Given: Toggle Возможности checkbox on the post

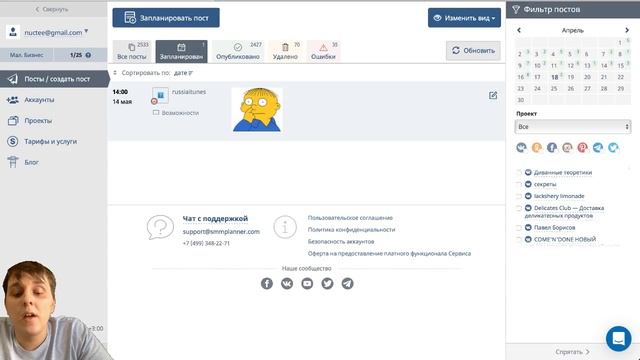Looking at the screenshot, I should tap(156, 113).
